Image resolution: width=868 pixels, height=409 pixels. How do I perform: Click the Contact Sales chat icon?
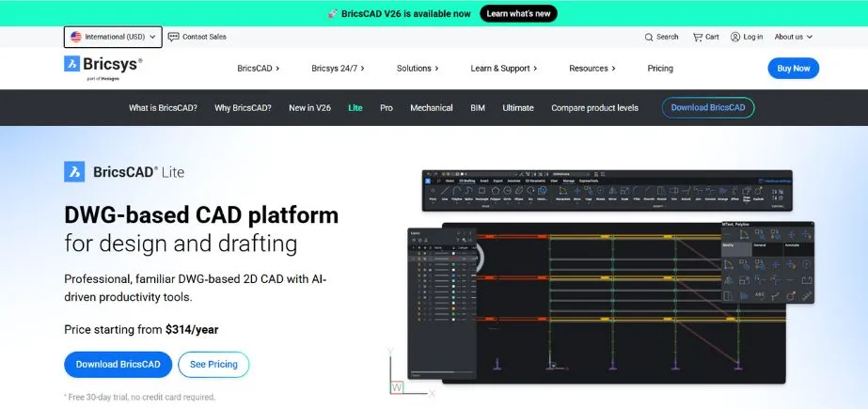tap(173, 37)
